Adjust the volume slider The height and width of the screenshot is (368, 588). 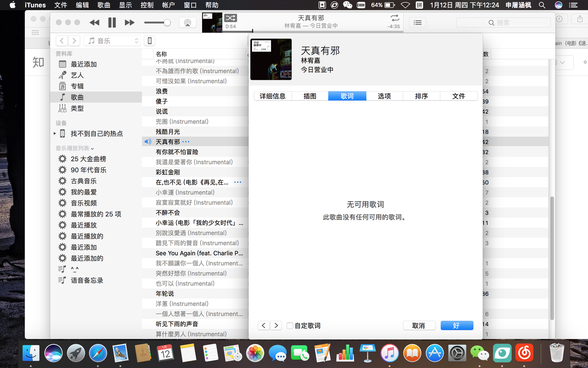tap(157, 22)
